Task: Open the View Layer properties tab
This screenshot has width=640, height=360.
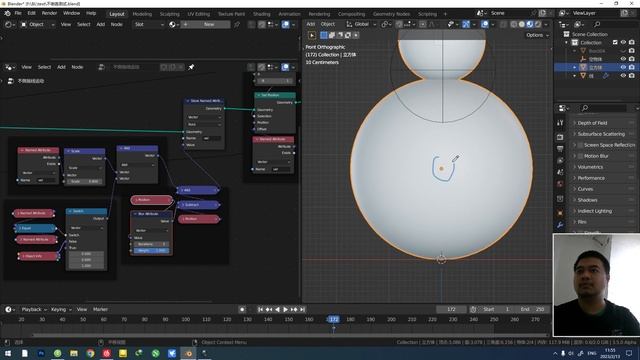Action: point(560,160)
